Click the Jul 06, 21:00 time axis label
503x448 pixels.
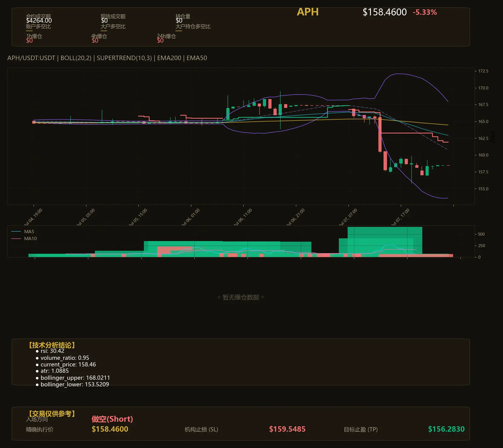[x=296, y=217]
